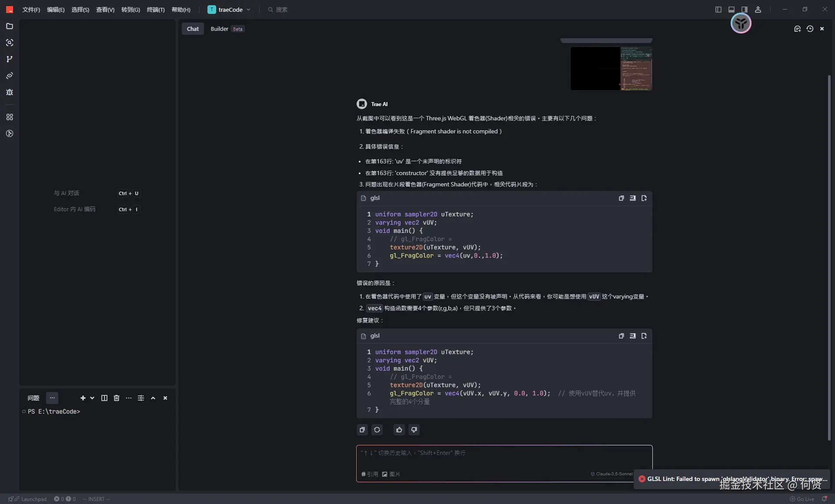Toggle bottom panel layout button

[731, 10]
